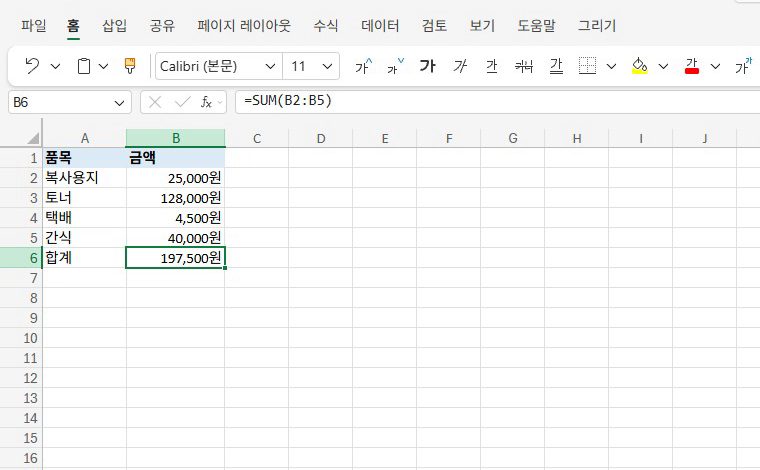Select cell containing 품목

(x=84, y=158)
